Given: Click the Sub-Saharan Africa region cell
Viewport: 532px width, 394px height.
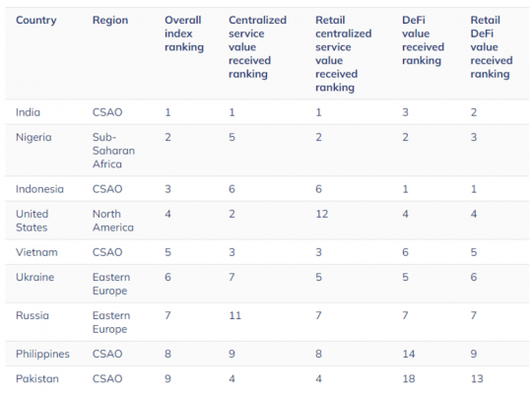Looking at the screenshot, I should point(113,151).
